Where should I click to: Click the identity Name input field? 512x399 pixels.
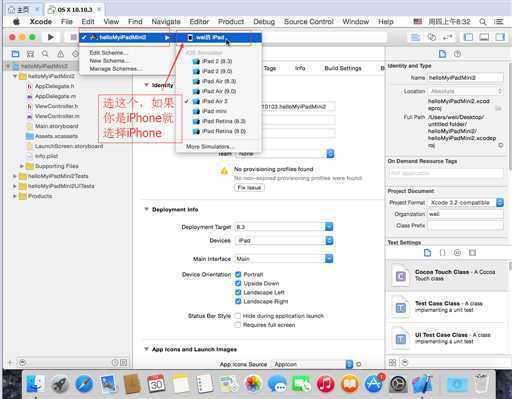click(x=465, y=78)
